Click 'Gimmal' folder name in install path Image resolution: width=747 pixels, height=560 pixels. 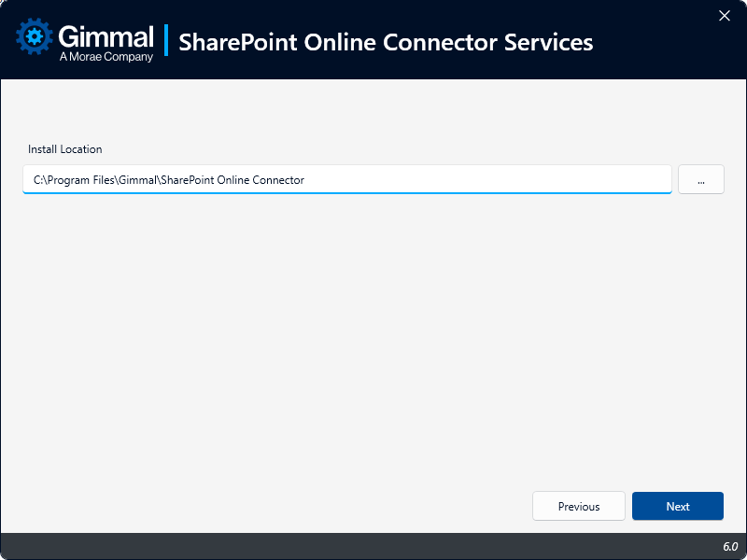137,180
